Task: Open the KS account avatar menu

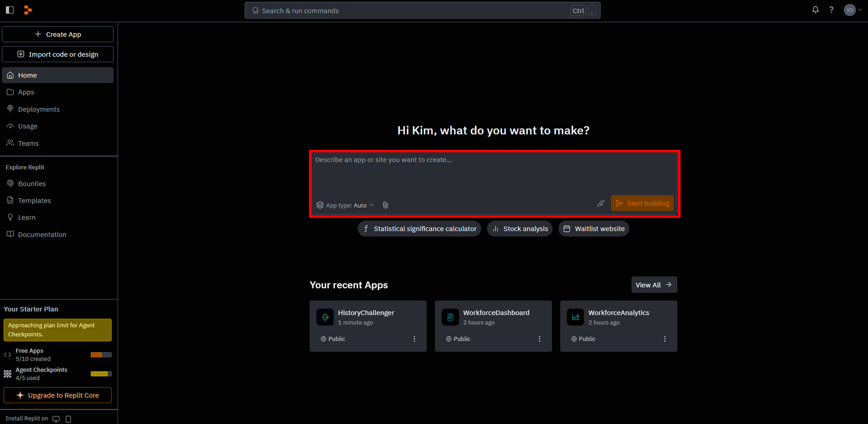Action: tap(852, 10)
